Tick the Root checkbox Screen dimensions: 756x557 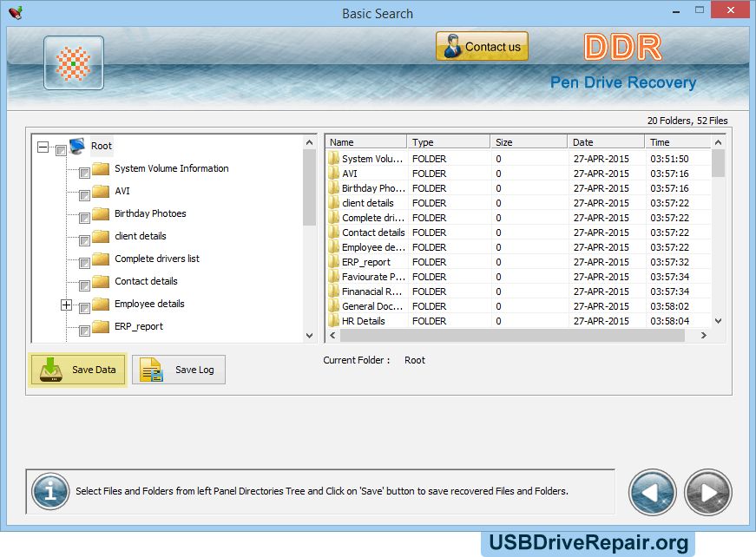click(61, 150)
